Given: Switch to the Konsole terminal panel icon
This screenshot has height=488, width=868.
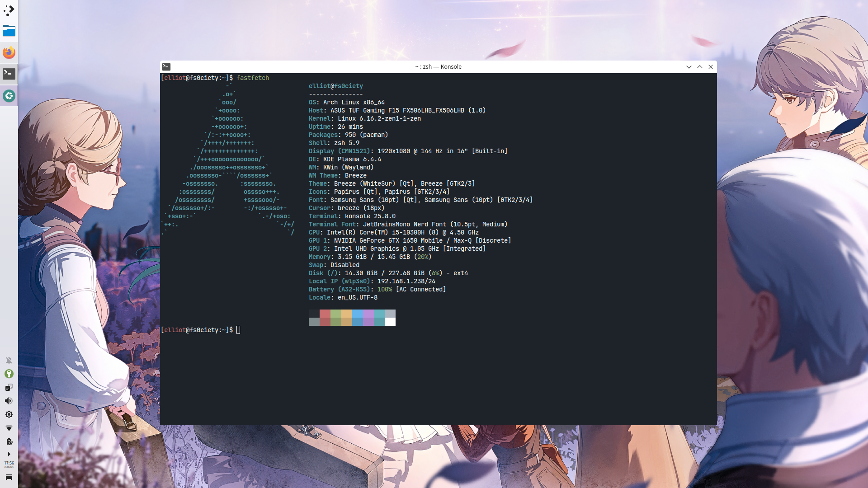Looking at the screenshot, I should tap(9, 74).
